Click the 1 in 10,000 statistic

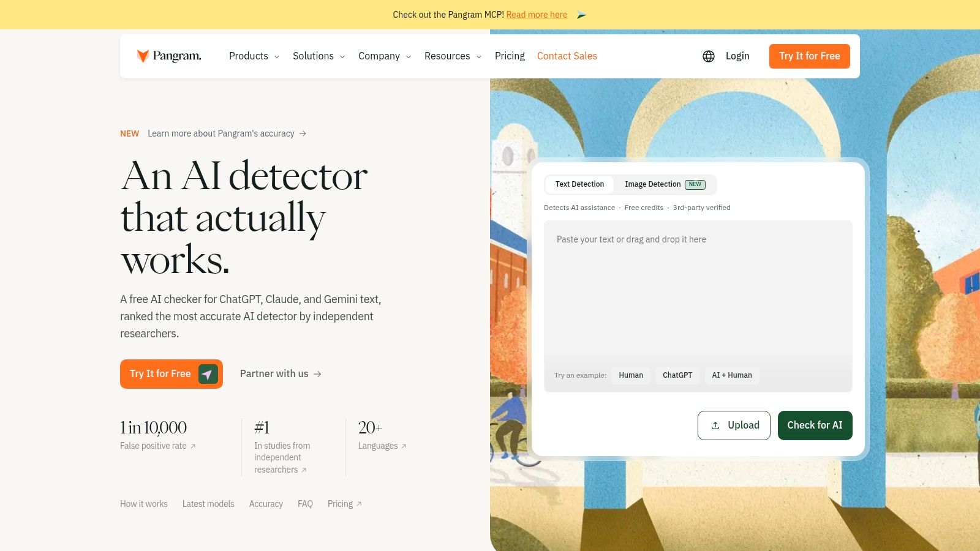154,427
